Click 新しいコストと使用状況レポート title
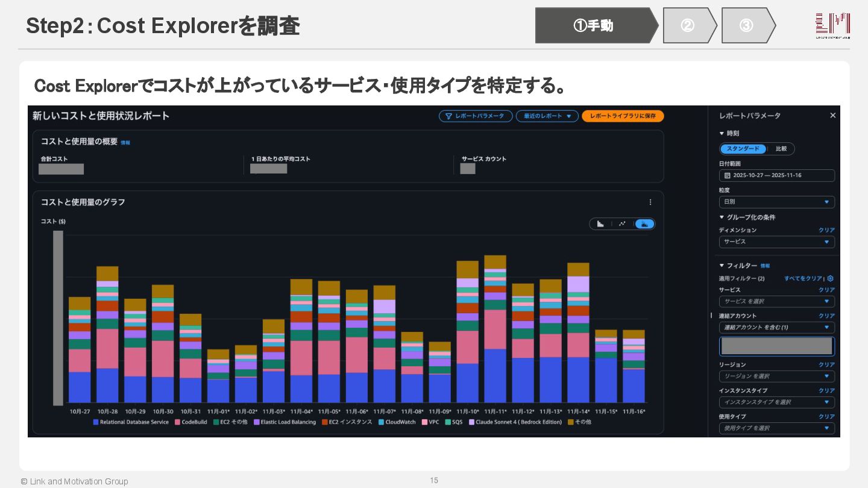This screenshot has height=488, width=868. tap(101, 116)
